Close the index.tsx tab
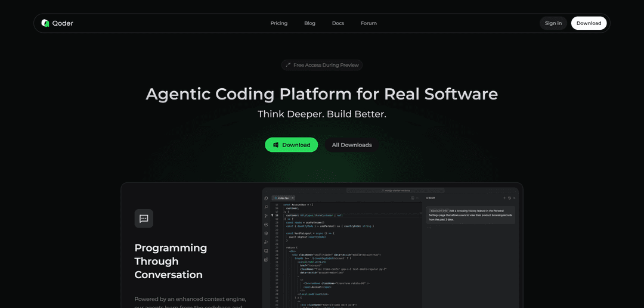The image size is (644, 308). tap(292, 198)
